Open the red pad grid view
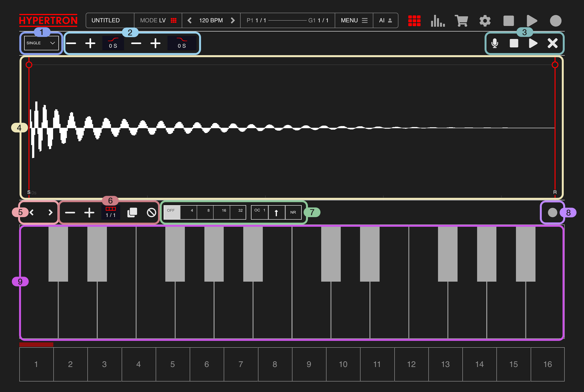584x392 pixels. 414,21
